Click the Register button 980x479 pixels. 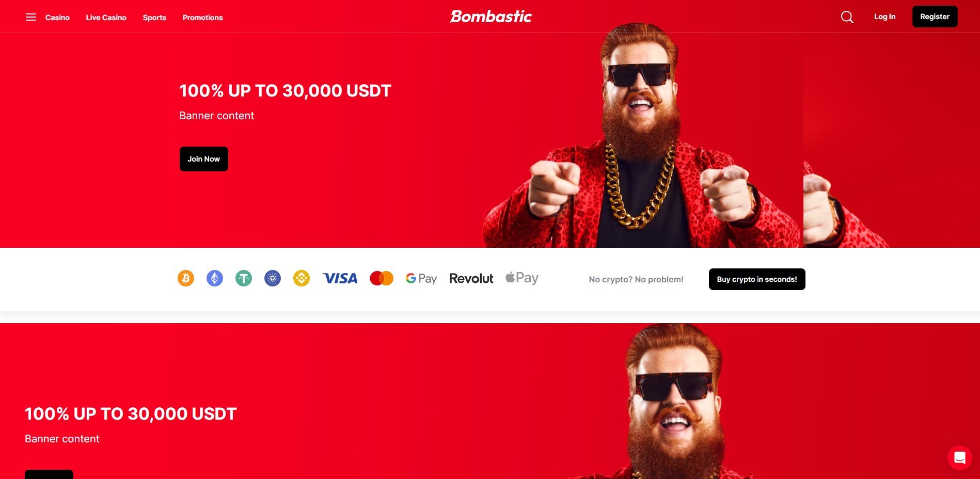click(x=935, y=17)
